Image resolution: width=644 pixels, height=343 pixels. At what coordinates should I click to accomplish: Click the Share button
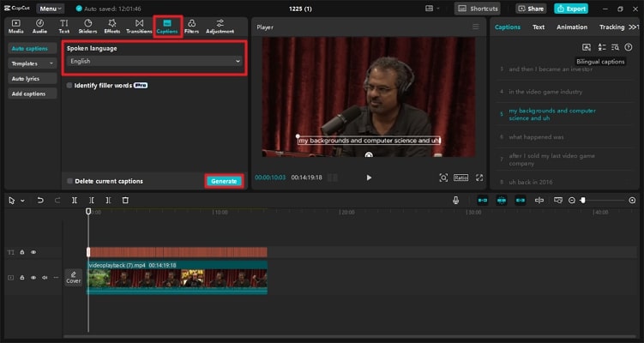click(x=531, y=9)
